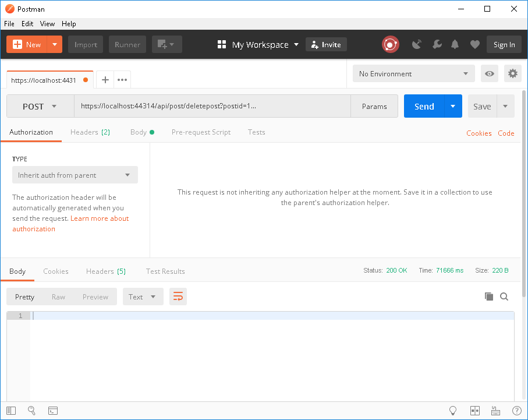This screenshot has height=420, width=528.
Task: Open the Code link
Action: click(x=506, y=133)
